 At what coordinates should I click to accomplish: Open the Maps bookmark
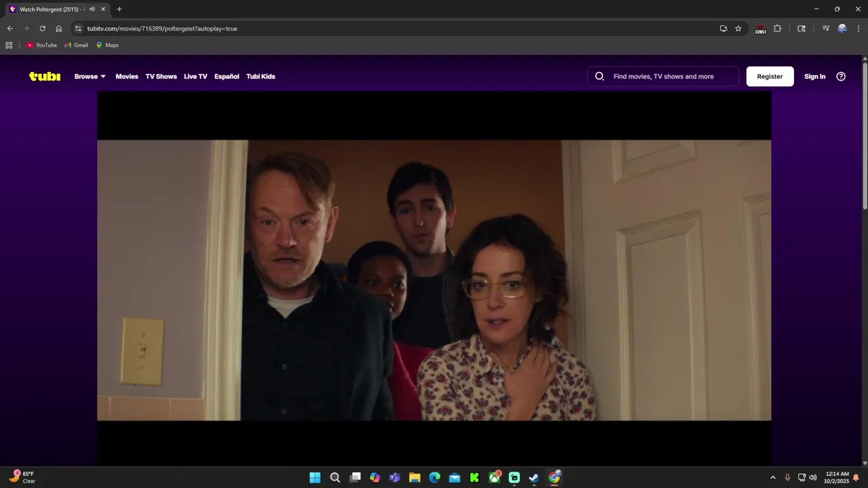point(107,45)
